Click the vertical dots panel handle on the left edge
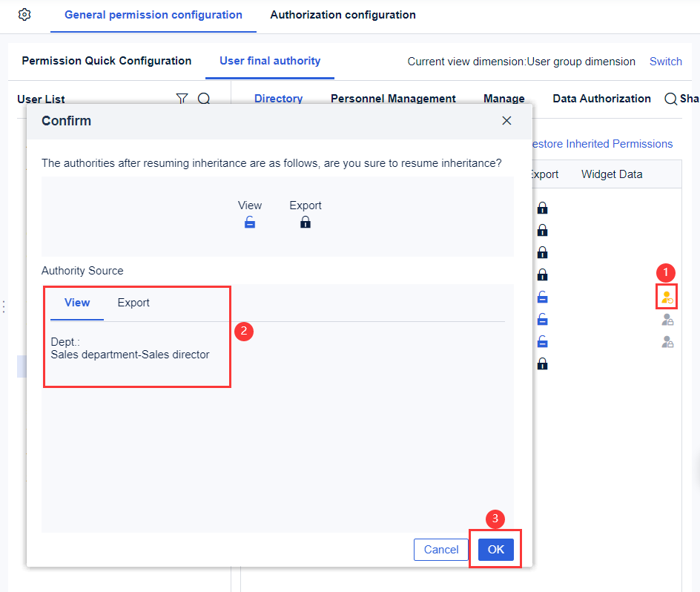This screenshot has width=700, height=592. point(4,306)
